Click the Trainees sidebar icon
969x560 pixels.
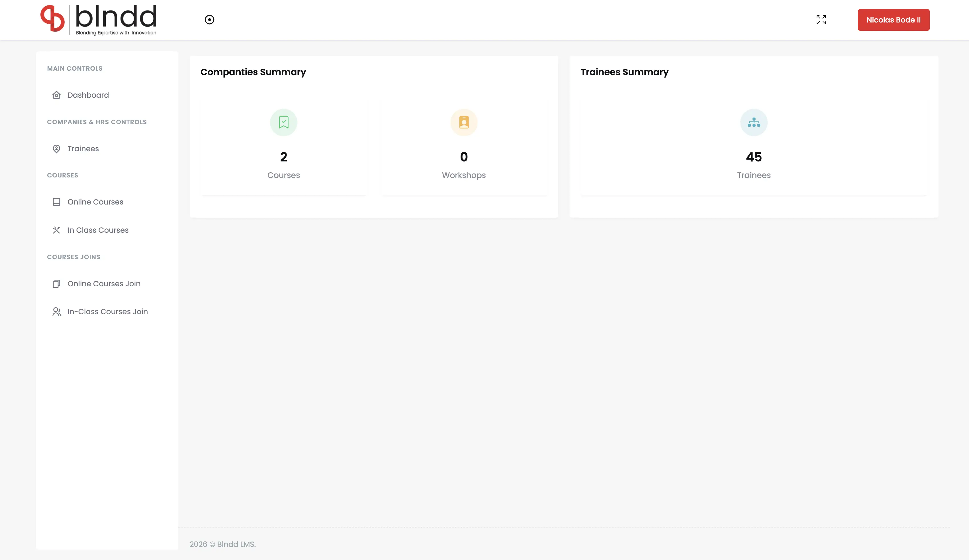pos(56,148)
